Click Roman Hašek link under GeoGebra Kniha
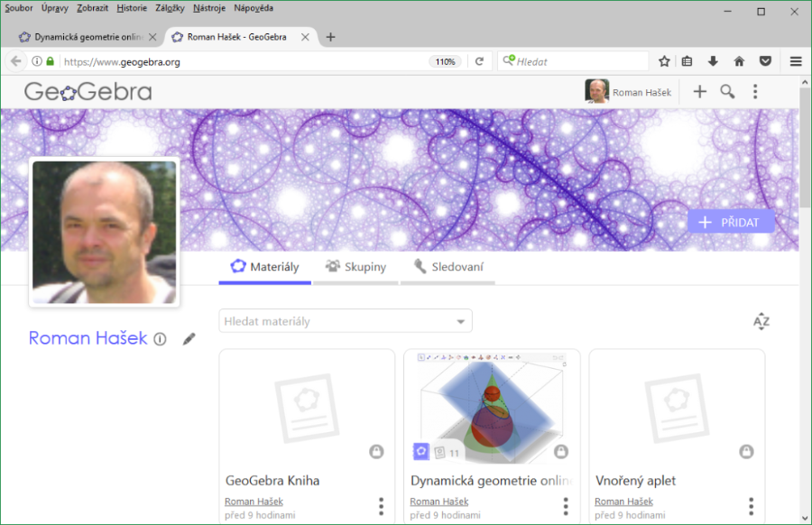Viewport: 812px width, 525px height. (254, 502)
